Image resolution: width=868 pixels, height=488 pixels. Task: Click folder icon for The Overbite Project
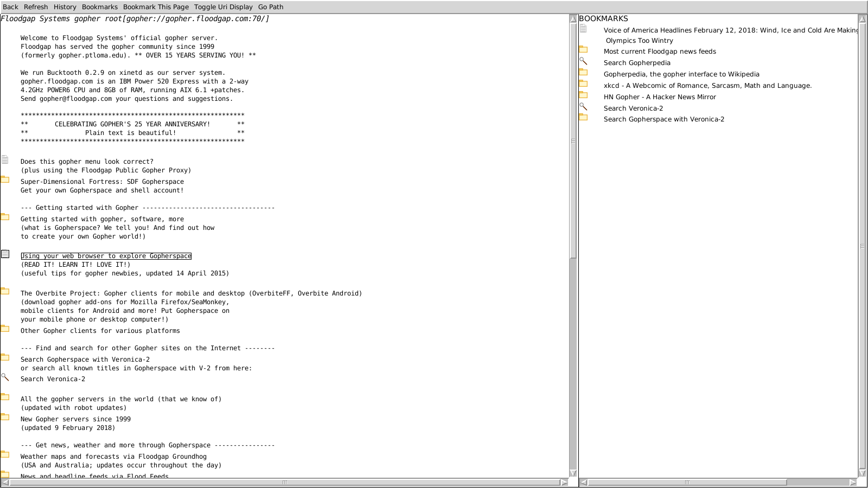tap(5, 291)
